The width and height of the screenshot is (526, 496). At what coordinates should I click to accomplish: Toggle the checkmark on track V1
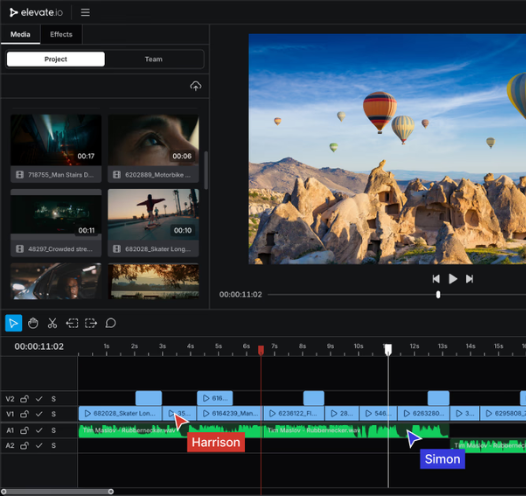39,414
